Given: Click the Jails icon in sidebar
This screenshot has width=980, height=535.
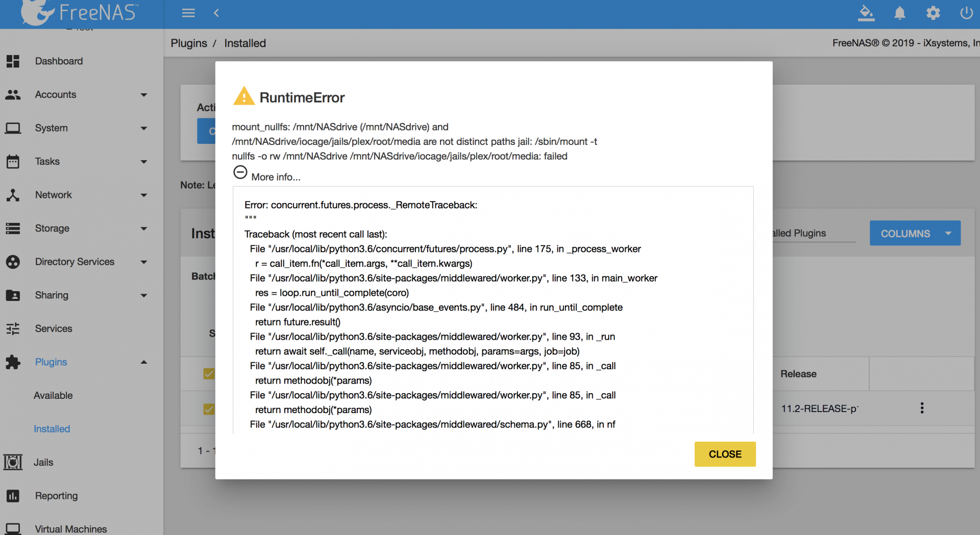Looking at the screenshot, I should (x=13, y=462).
